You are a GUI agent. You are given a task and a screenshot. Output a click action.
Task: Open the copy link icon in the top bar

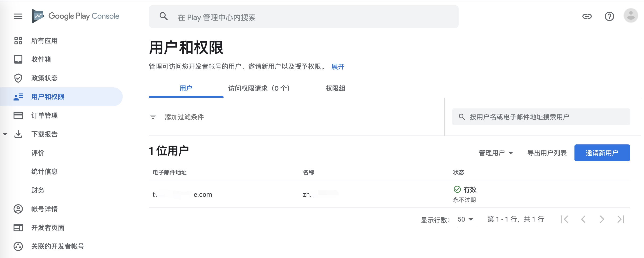click(587, 17)
